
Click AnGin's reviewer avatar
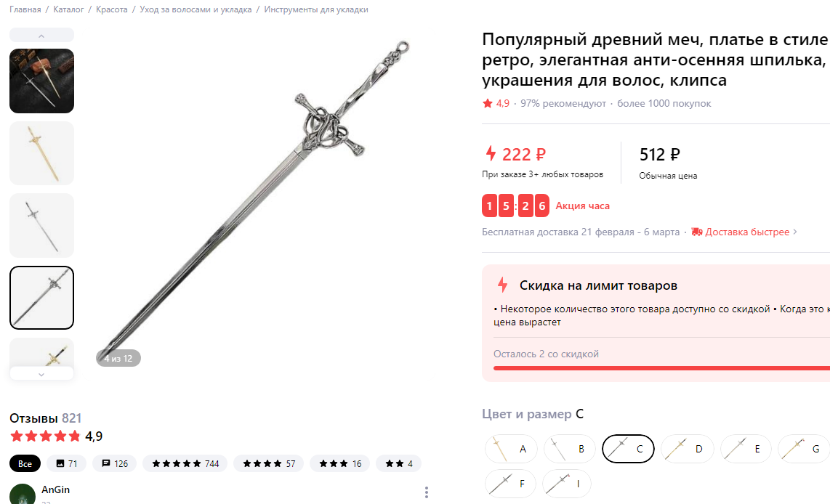pyautogui.click(x=23, y=495)
